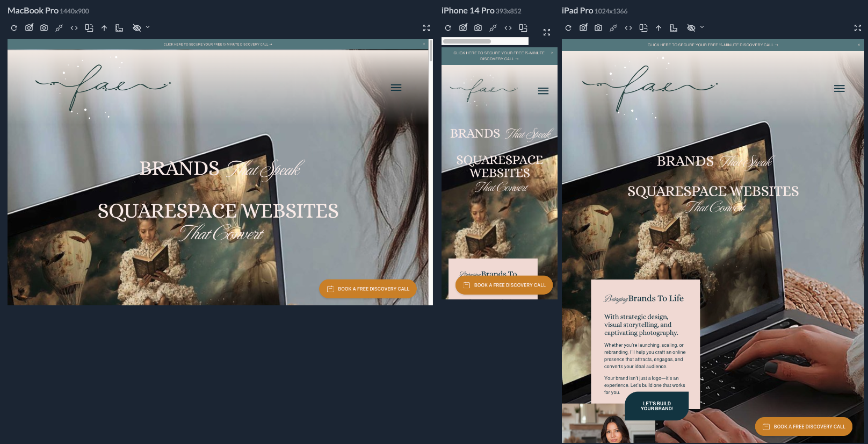Click scroll-to-top arrow on the iPad Pro
Viewport: 868px width, 444px height.
tap(659, 28)
